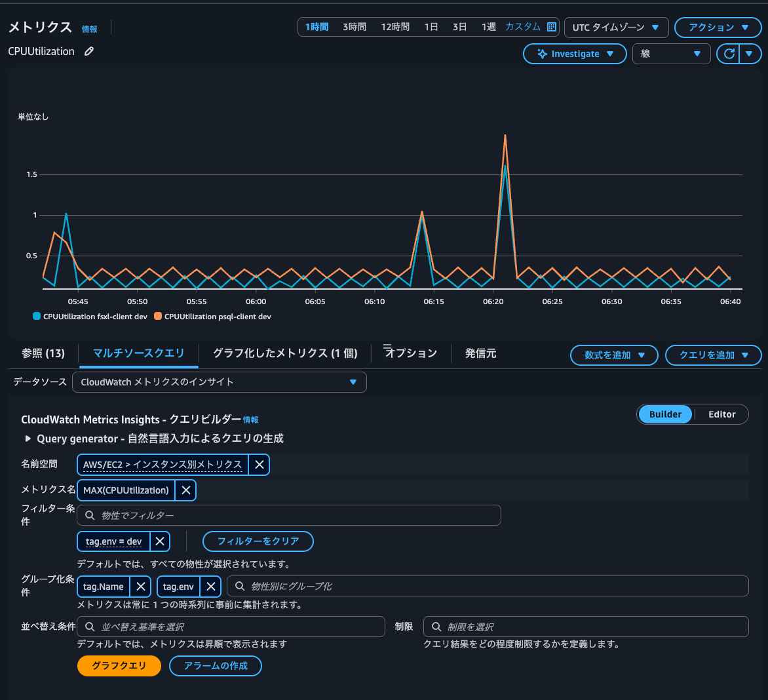This screenshot has width=768, height=700.
Task: Open データソース dropdown
Action: click(219, 382)
